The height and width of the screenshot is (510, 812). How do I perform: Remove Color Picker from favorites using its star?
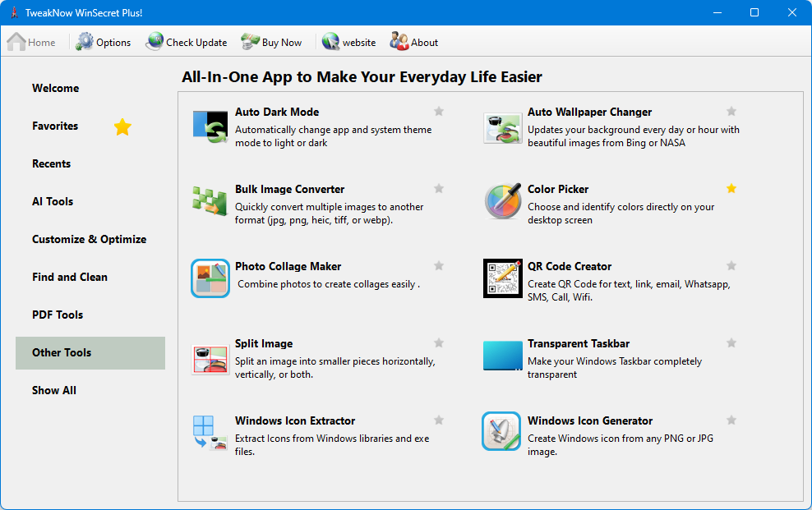(731, 189)
